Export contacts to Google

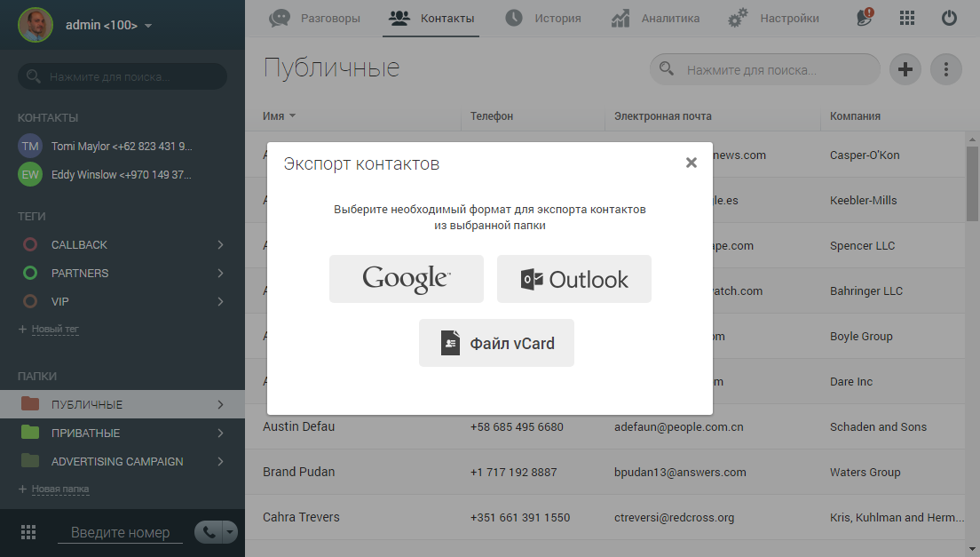pyautogui.click(x=407, y=279)
